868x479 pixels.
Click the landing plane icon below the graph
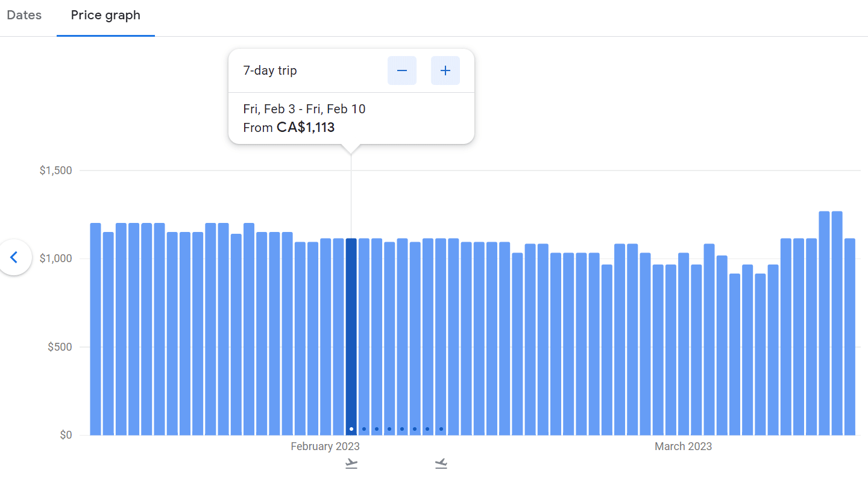tap(441, 463)
